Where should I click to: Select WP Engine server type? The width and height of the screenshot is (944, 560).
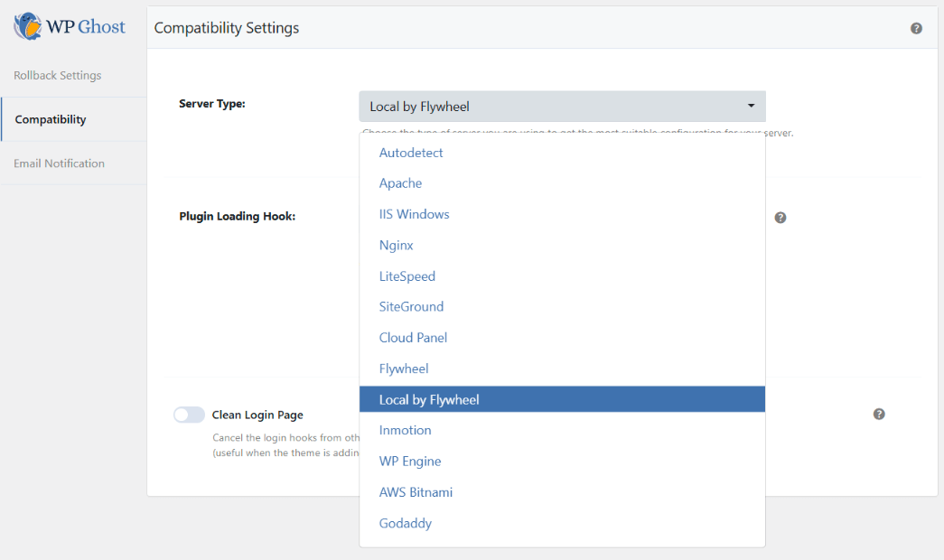(410, 462)
